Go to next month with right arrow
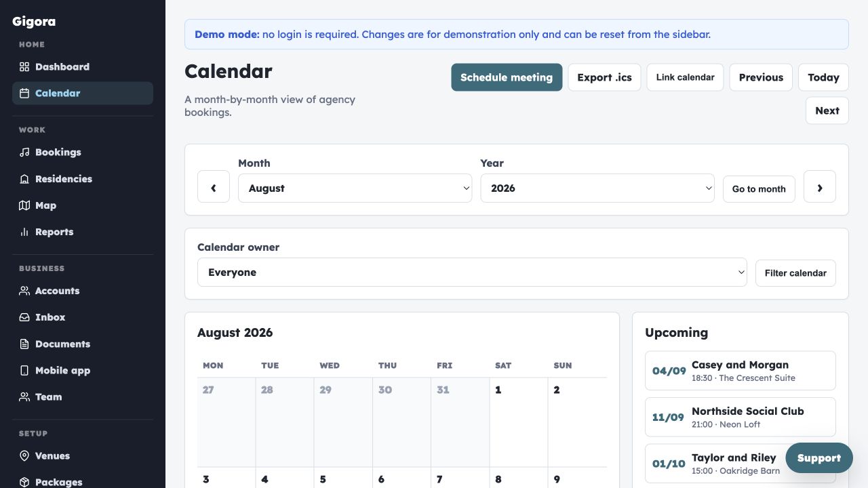 click(820, 186)
